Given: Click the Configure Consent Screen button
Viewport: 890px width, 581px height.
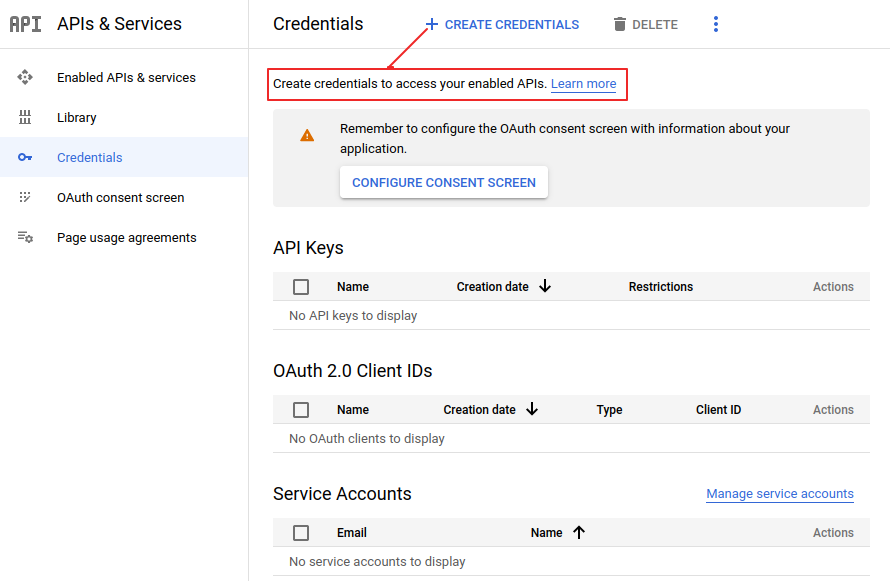Looking at the screenshot, I should coord(444,182).
